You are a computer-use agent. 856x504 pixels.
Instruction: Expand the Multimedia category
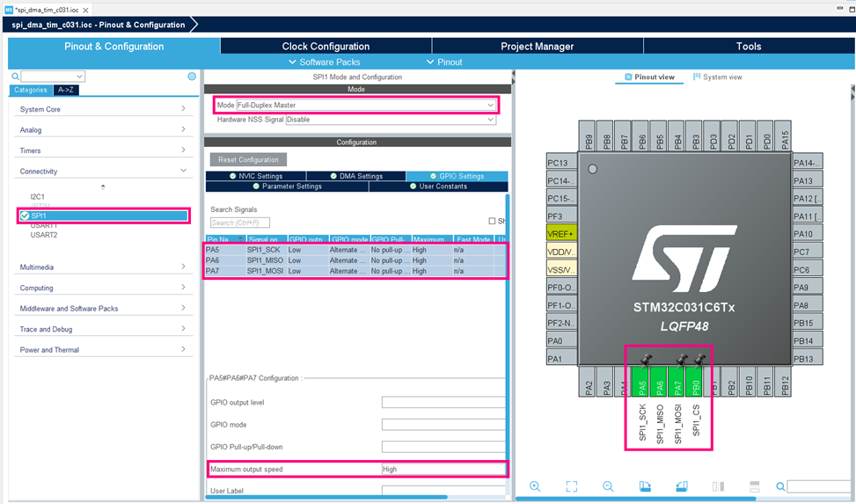103,267
